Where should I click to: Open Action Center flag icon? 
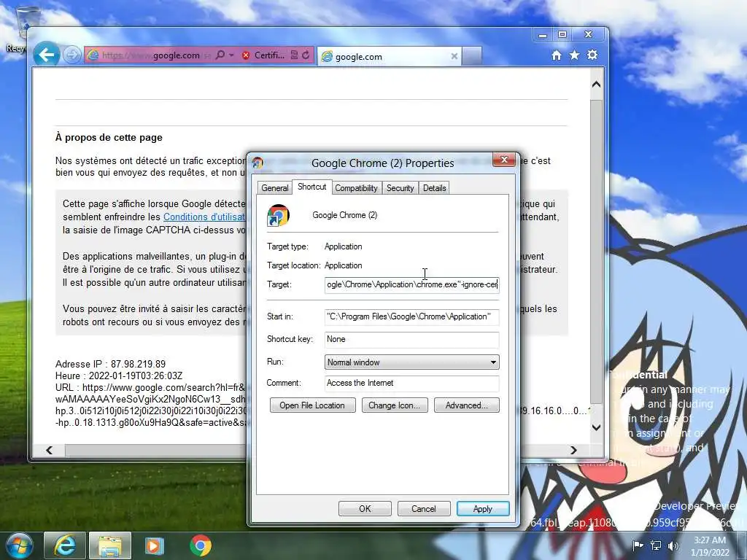tap(638, 545)
